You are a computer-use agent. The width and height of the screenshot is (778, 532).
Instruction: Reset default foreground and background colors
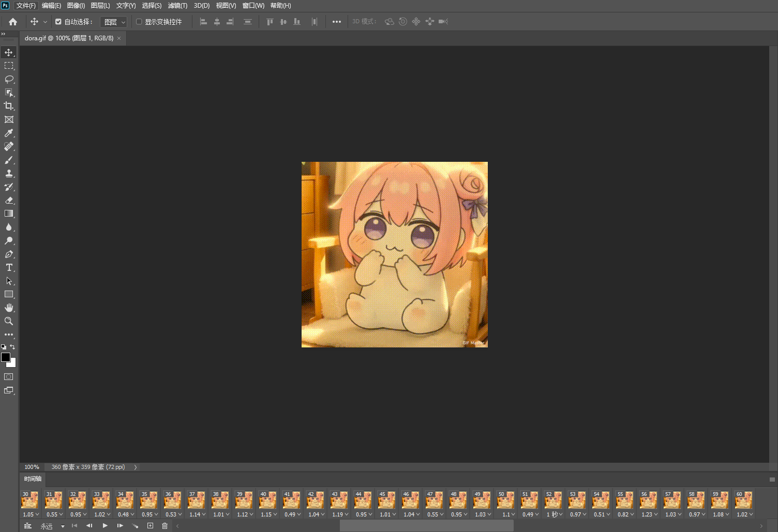pyautogui.click(x=4, y=347)
